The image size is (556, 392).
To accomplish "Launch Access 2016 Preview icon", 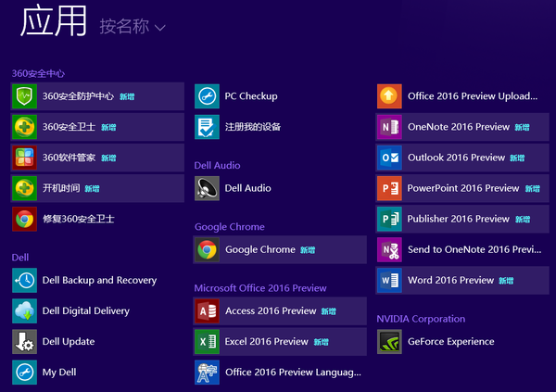I will 207,310.
